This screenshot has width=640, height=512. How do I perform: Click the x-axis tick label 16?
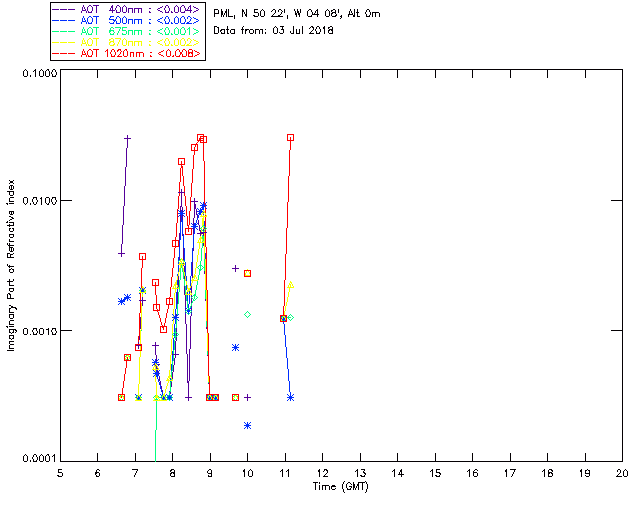coord(472,473)
